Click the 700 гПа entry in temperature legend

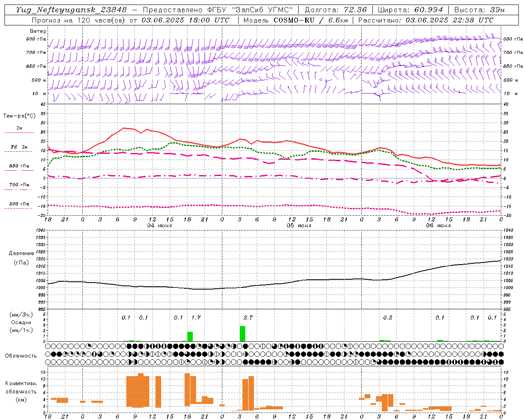pyautogui.click(x=19, y=185)
